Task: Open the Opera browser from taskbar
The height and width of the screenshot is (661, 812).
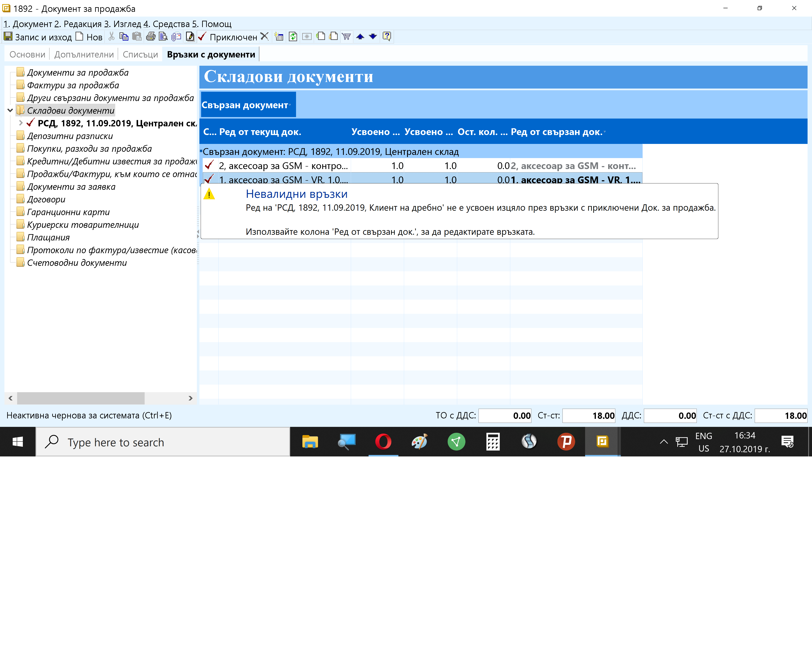Action: tap(383, 442)
